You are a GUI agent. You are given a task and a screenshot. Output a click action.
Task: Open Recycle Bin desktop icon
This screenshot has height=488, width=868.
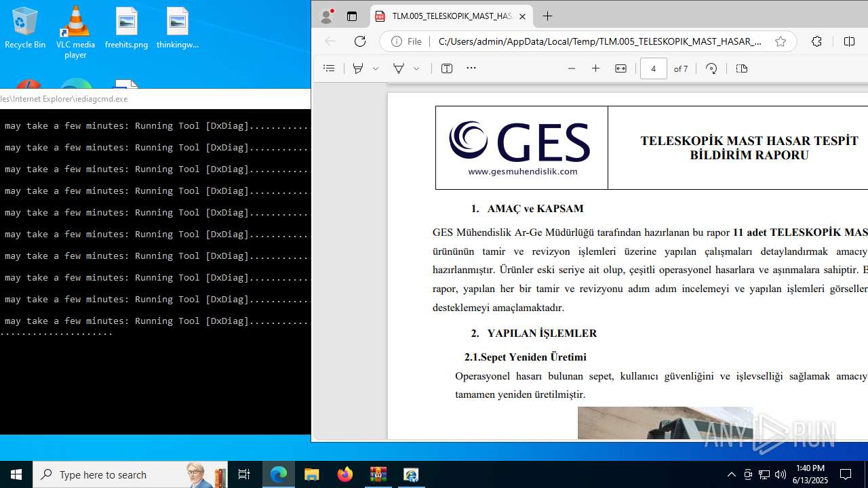pyautogui.click(x=25, y=28)
